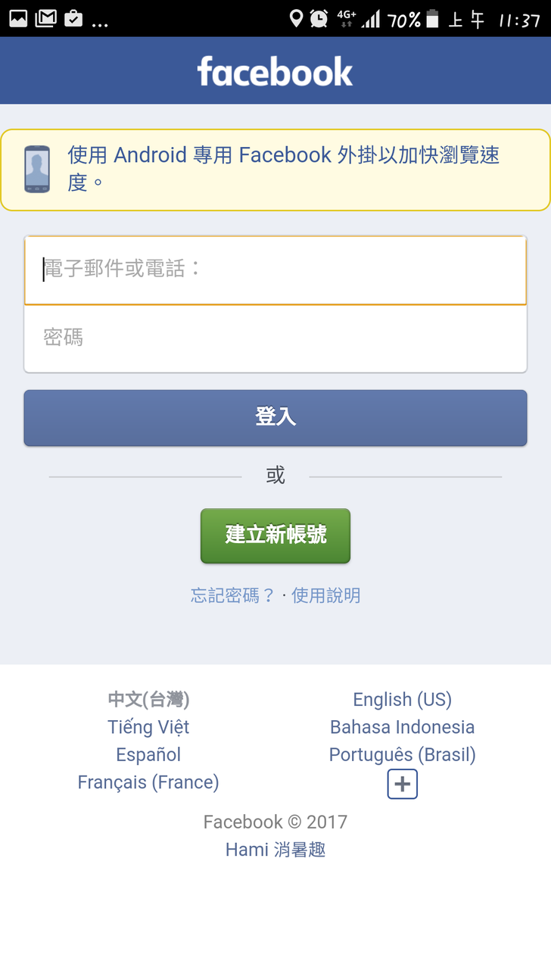Tap the Facebook logo in header
Screen dimensions: 551x980
pyautogui.click(x=275, y=72)
